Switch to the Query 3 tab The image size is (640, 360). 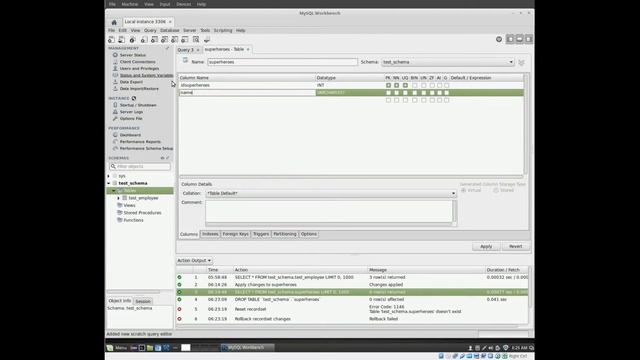[x=186, y=49]
